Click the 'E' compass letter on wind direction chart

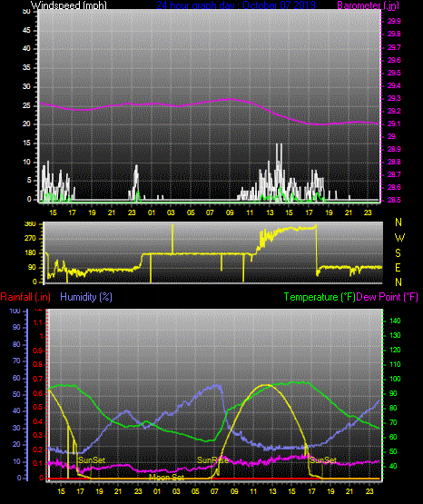398,268
